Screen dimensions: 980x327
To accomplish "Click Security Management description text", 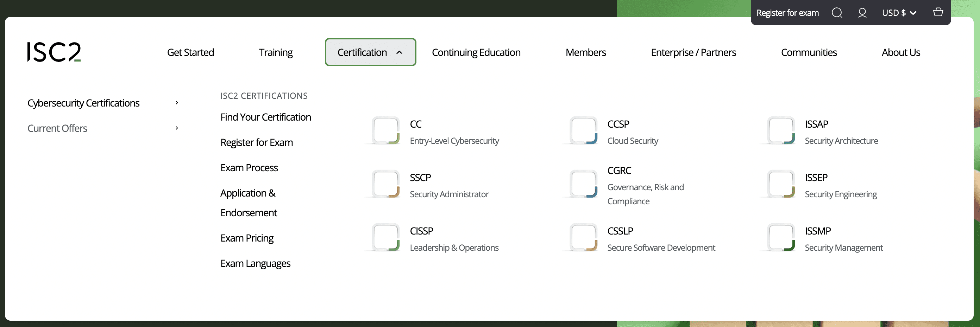I will coord(843,248).
